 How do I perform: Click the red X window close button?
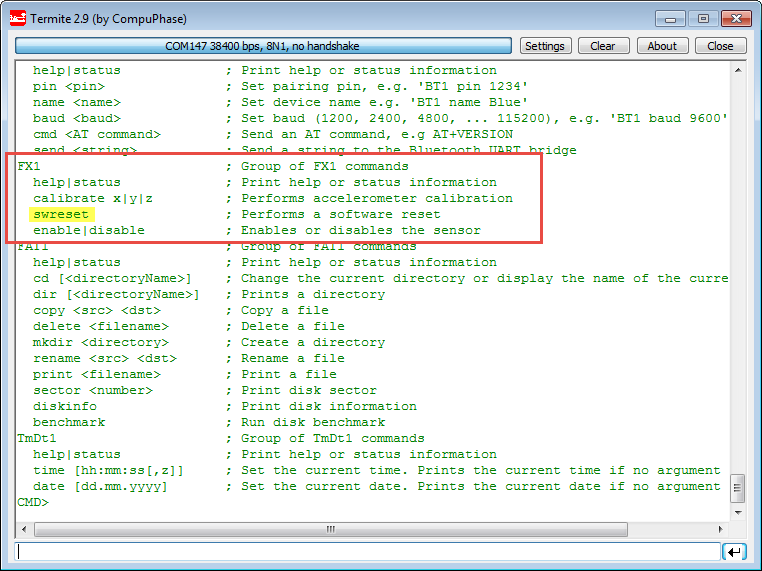(738, 18)
